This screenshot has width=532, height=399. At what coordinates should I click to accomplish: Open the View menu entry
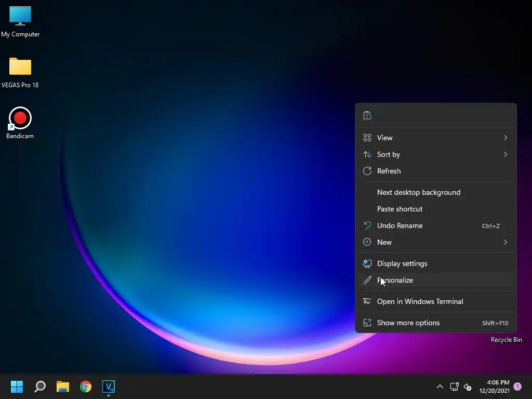436,138
